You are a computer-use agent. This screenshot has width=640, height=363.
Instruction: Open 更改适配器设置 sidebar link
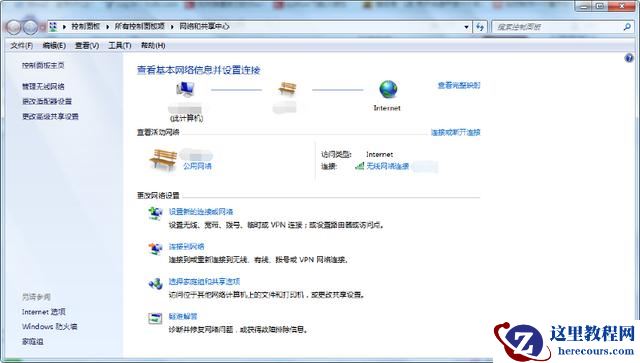47,101
